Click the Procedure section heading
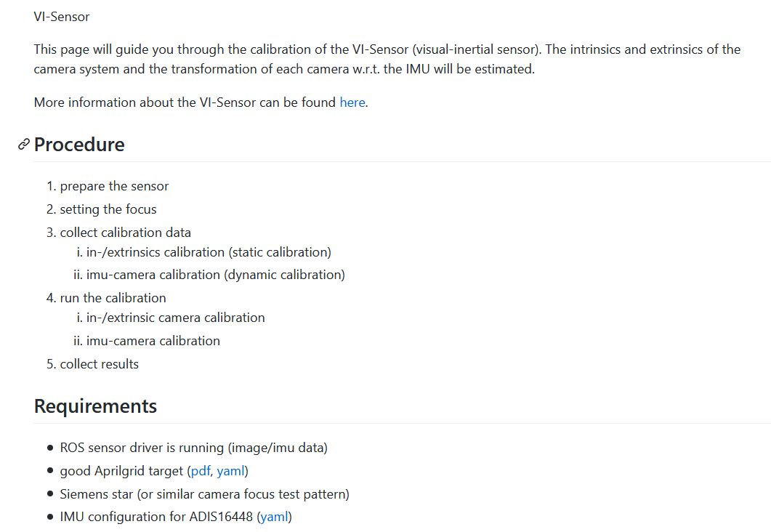This screenshot has height=532, width=771. (x=79, y=145)
